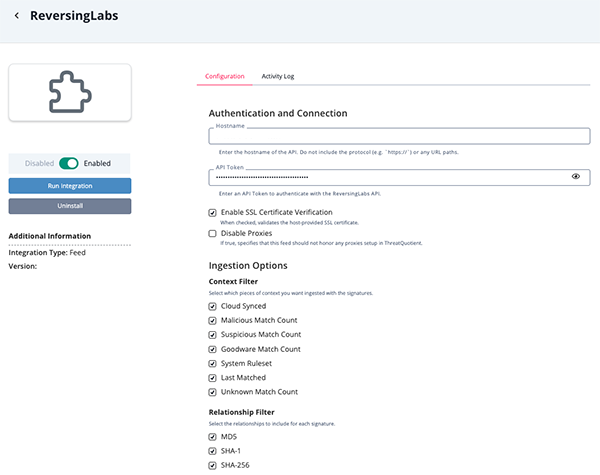Uncheck the SHA-1 relationship checkbox
600x475 pixels.
pyautogui.click(x=212, y=451)
